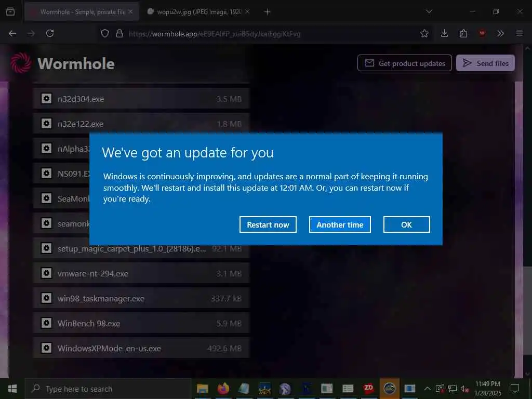Reload the Wormhole page

coord(50,33)
